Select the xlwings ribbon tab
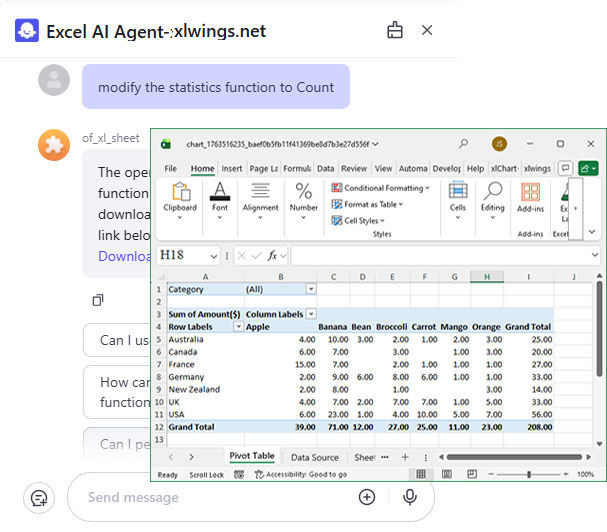The image size is (607, 532). pos(537,168)
